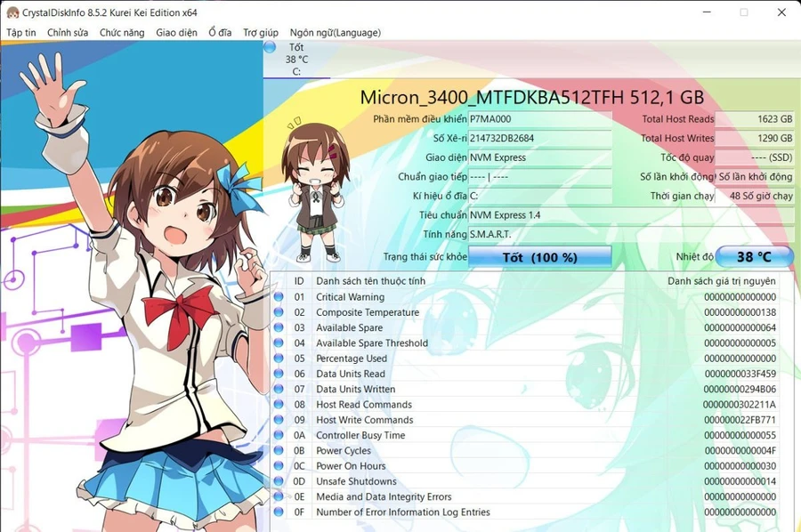Click the Danh sách giá trị nguyên column header

[x=721, y=281]
